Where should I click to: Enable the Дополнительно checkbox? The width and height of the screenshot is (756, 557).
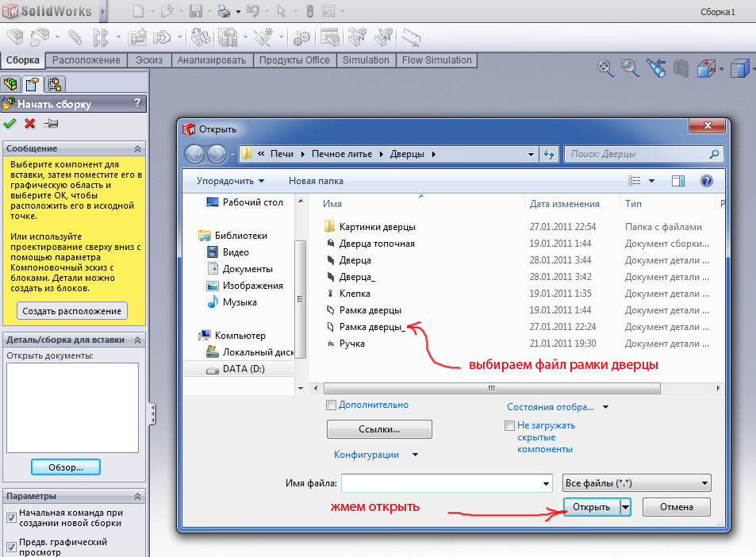(332, 405)
